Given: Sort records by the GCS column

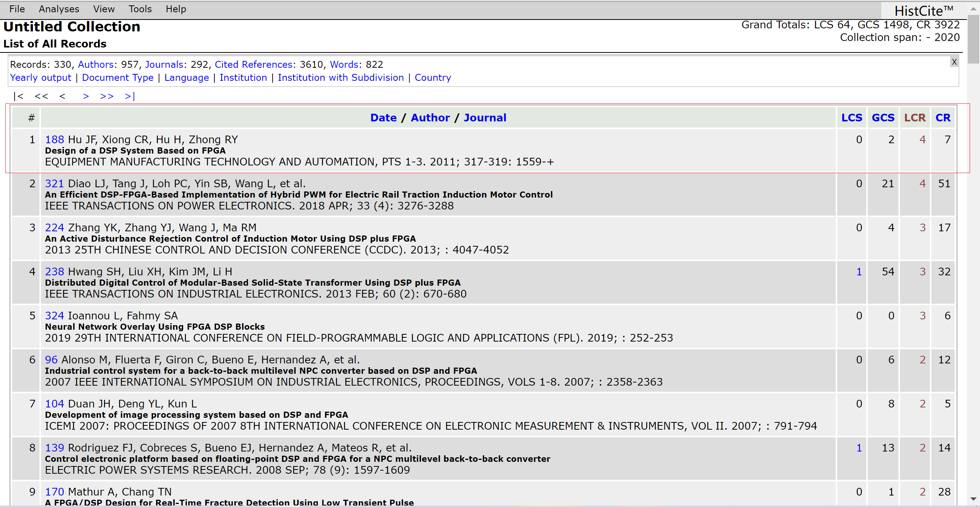Looking at the screenshot, I should [x=883, y=118].
